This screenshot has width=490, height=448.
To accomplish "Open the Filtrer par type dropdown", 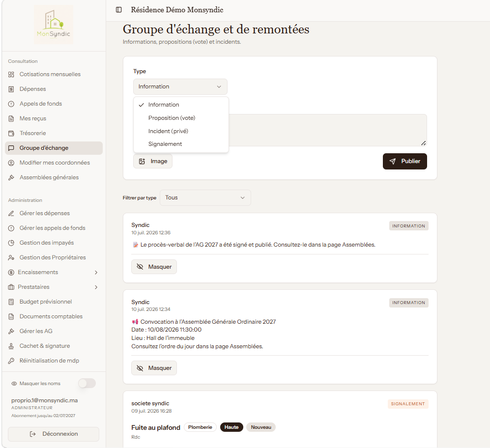I will pos(205,198).
